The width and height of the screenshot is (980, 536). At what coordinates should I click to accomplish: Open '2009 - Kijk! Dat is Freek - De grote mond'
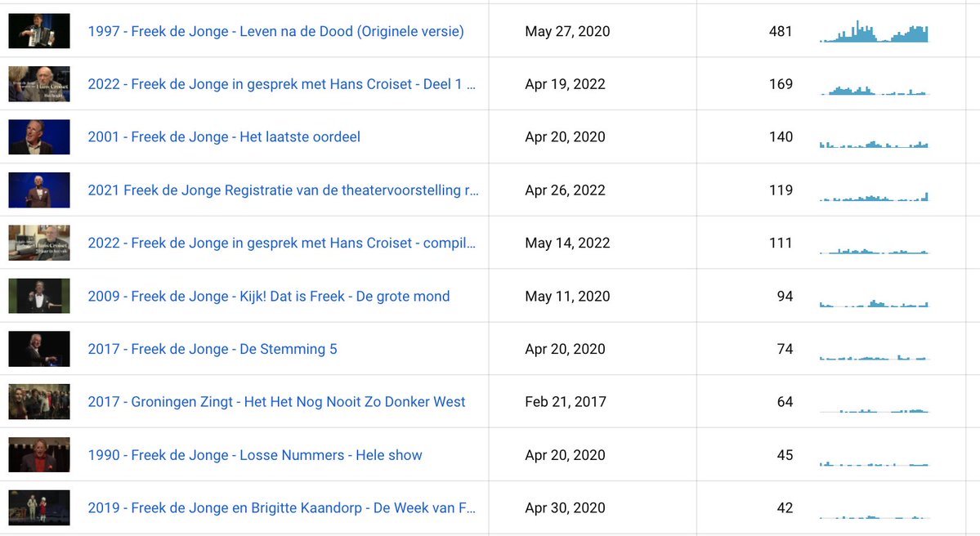pyautogui.click(x=269, y=297)
